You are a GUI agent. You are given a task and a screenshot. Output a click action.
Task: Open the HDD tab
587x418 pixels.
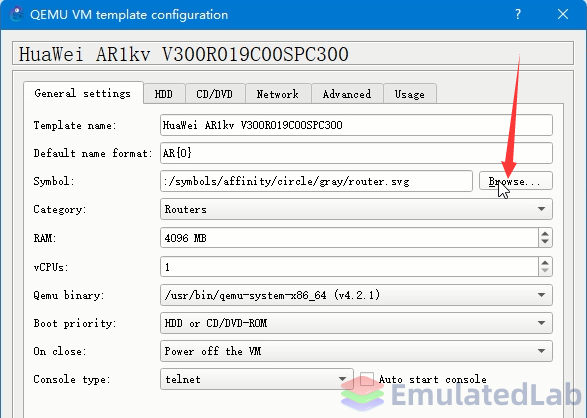pos(164,94)
